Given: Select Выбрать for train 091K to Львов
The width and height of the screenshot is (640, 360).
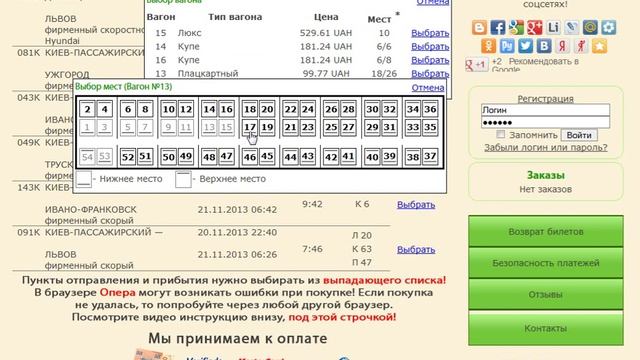Looking at the screenshot, I should (416, 249).
